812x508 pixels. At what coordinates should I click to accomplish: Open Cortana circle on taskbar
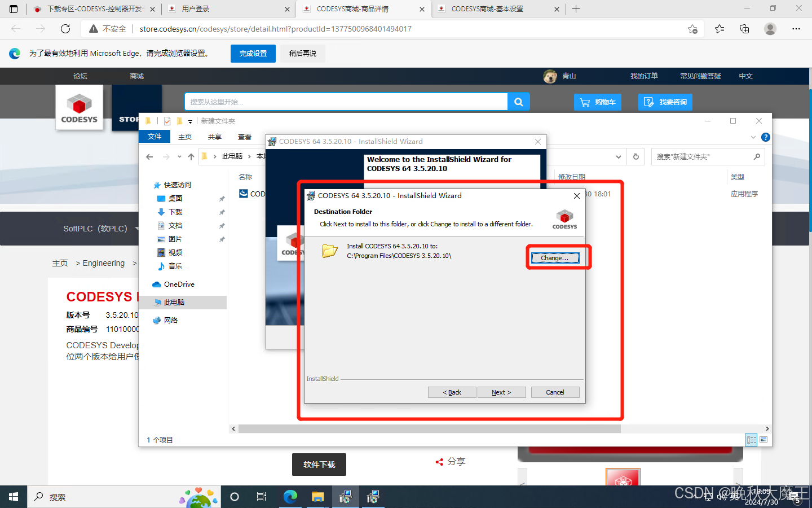pos(235,497)
